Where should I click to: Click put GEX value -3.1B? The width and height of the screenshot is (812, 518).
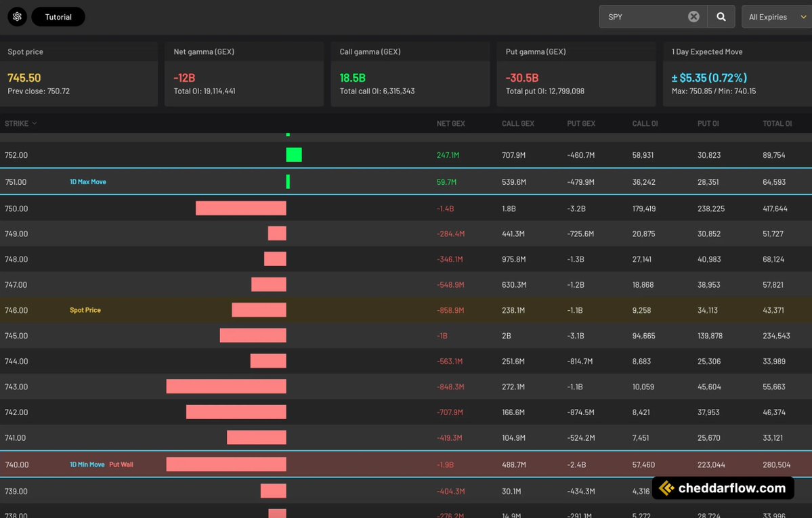576,336
